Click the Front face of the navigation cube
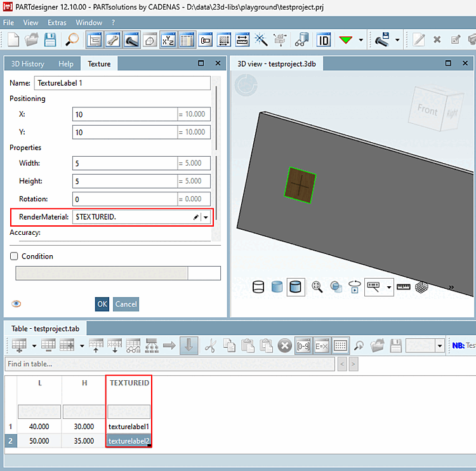 pyautogui.click(x=427, y=109)
